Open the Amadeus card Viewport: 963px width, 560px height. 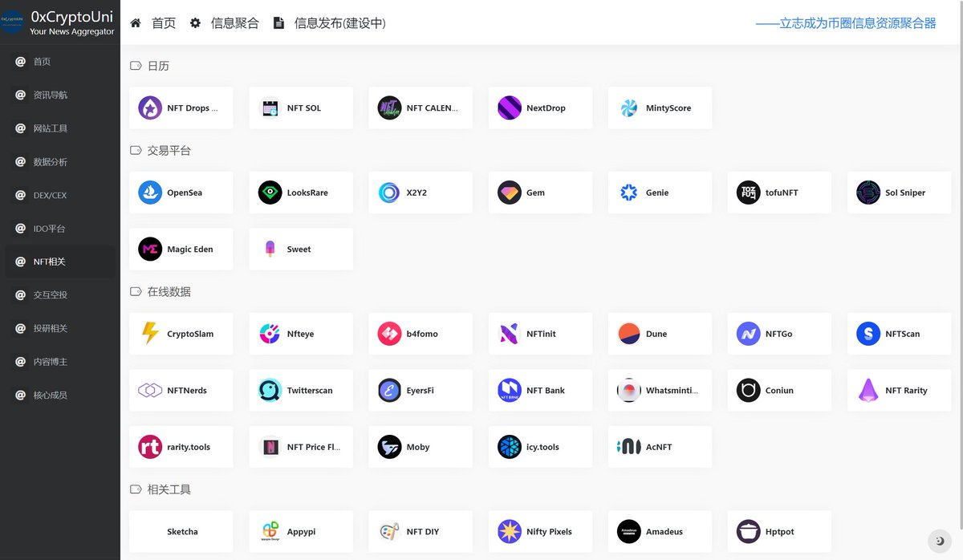pyautogui.click(x=660, y=532)
